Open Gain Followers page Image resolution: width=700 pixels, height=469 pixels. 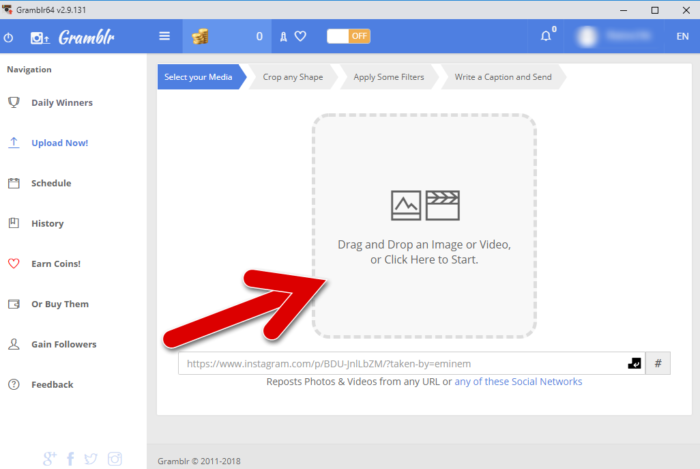(x=64, y=344)
